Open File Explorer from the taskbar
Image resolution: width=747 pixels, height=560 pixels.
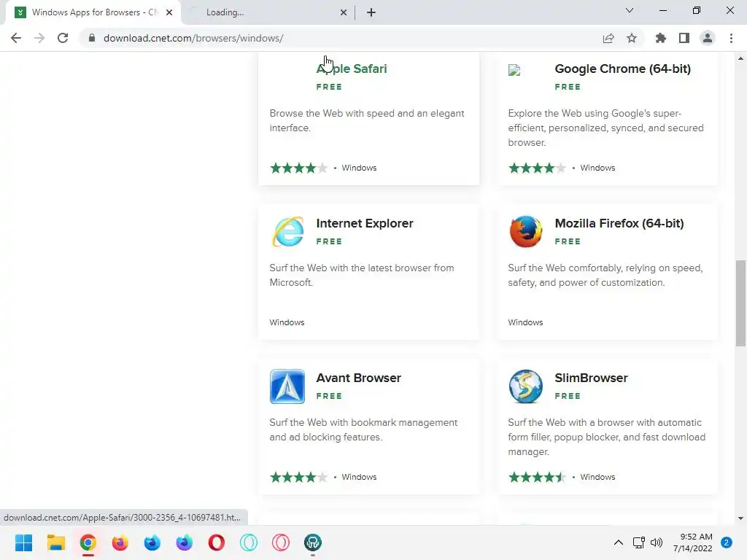pyautogui.click(x=55, y=542)
